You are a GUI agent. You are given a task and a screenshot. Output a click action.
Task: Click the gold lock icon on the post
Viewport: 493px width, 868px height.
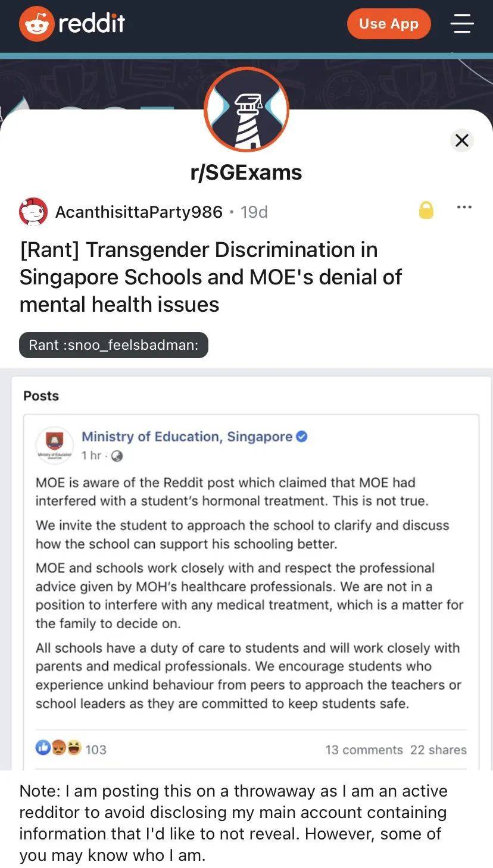[x=426, y=211]
